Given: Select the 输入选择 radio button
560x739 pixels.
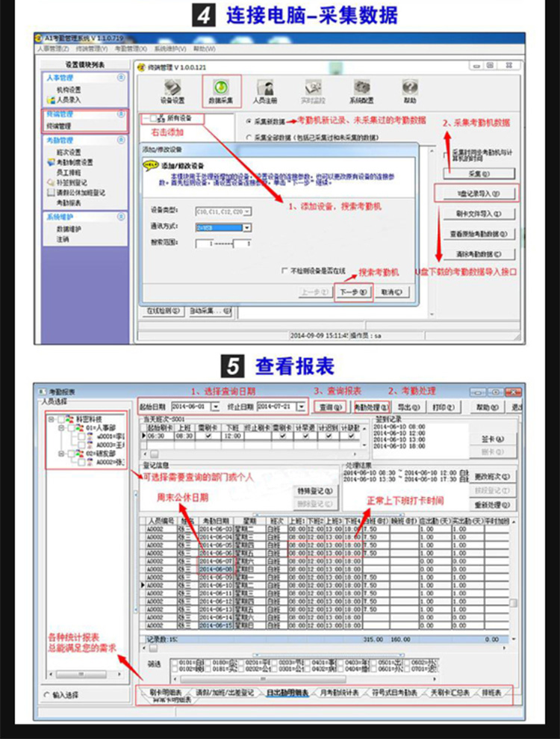Looking at the screenshot, I should [46, 695].
